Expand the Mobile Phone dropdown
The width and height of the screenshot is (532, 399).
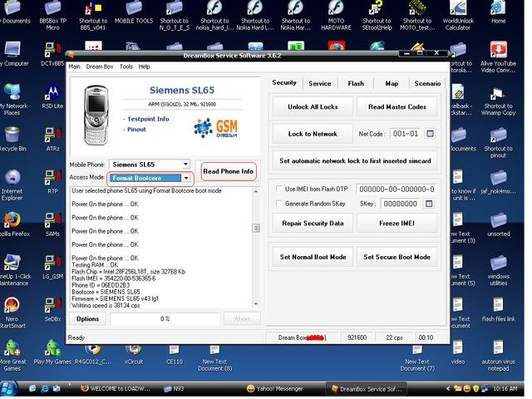point(185,165)
